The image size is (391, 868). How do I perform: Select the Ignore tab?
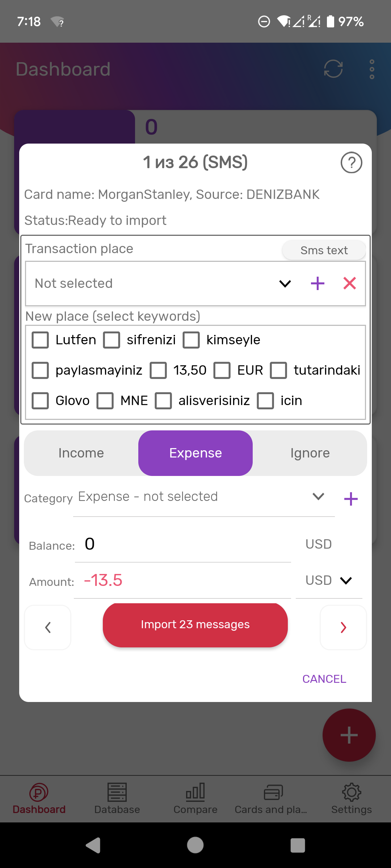(x=310, y=453)
